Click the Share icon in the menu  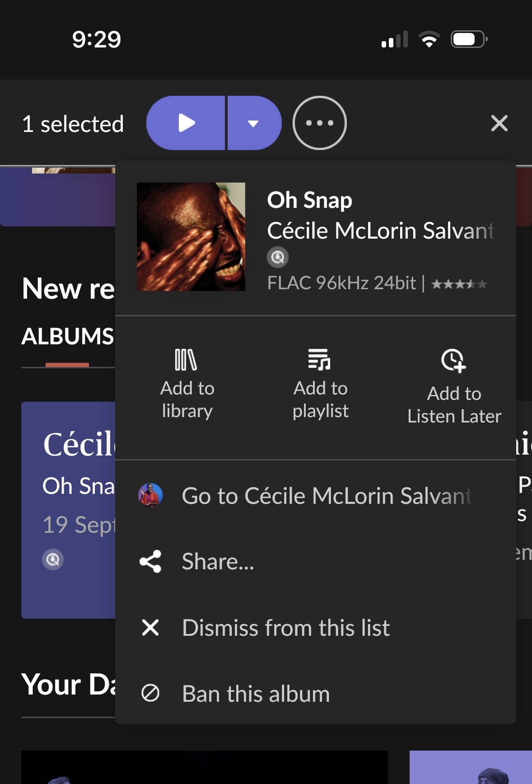point(150,562)
